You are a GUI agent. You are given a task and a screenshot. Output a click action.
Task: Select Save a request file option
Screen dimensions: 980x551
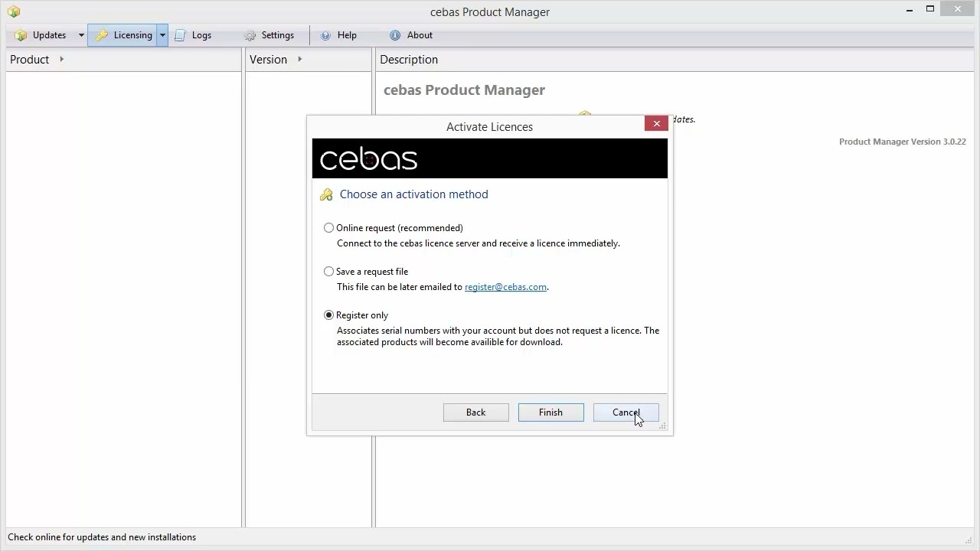pos(328,272)
